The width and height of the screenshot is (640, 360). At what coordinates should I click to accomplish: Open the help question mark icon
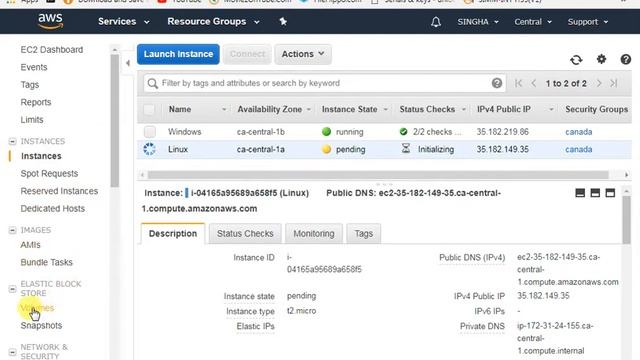point(626,60)
